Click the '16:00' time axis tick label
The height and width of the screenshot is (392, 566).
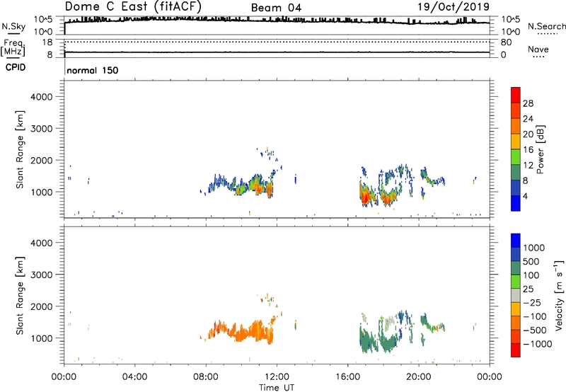click(347, 377)
